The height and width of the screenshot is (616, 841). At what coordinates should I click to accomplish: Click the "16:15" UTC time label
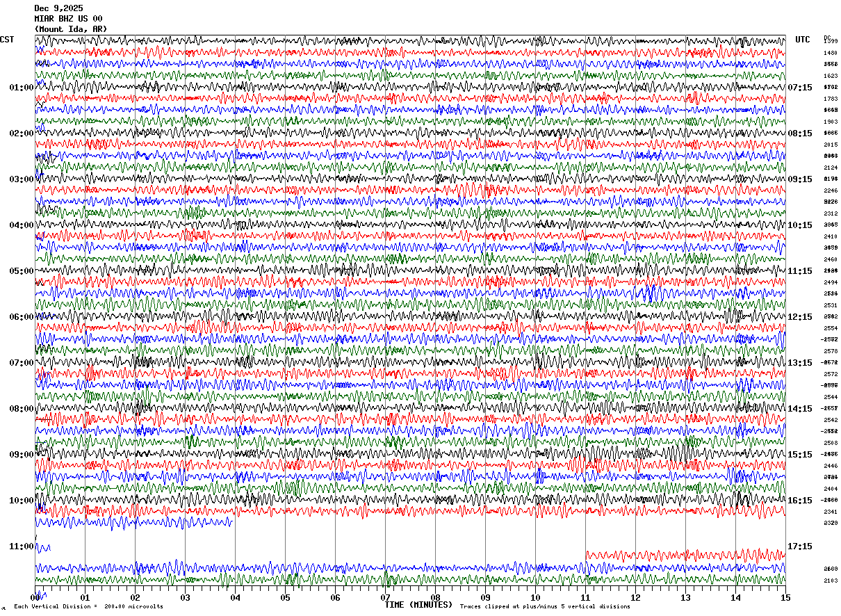tap(800, 501)
